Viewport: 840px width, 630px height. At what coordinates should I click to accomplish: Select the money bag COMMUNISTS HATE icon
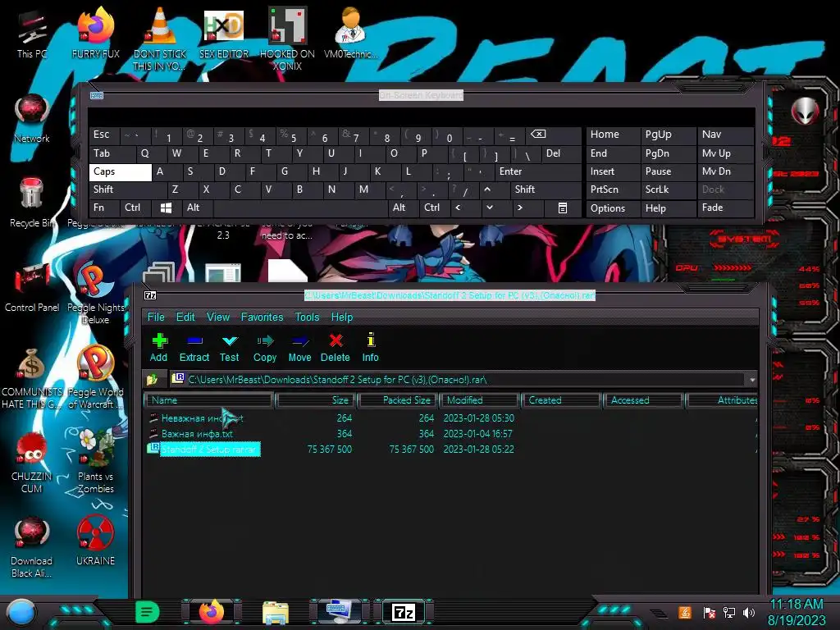pos(32,378)
